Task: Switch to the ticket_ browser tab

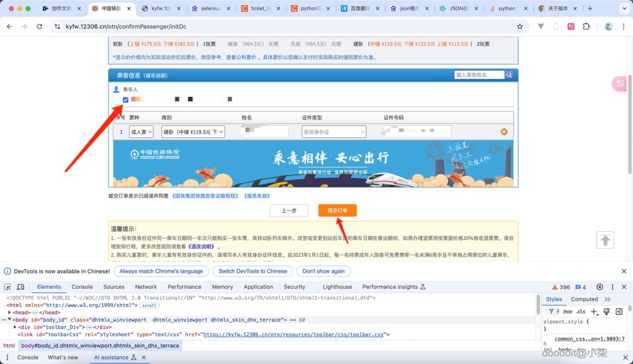Action: (260, 8)
